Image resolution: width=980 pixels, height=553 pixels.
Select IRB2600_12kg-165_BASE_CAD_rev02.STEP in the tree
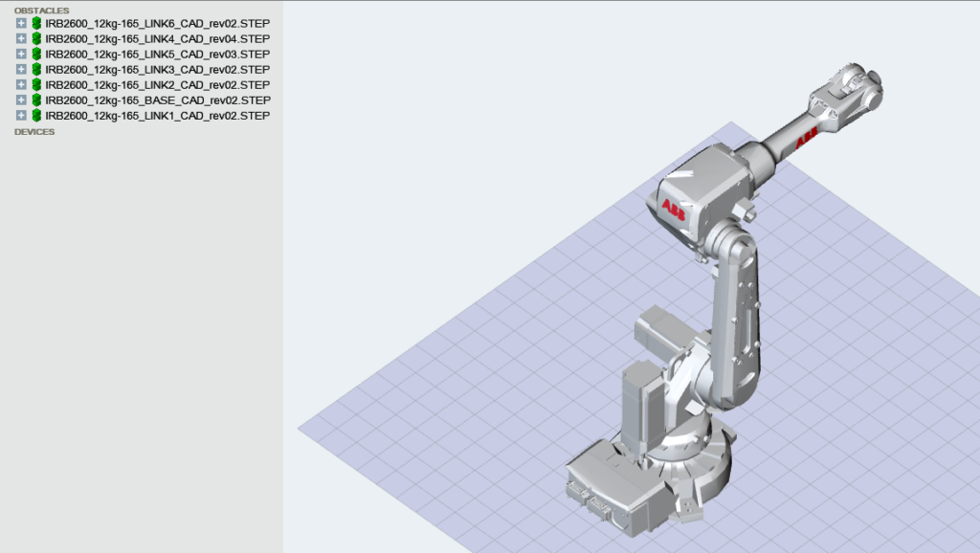158,100
